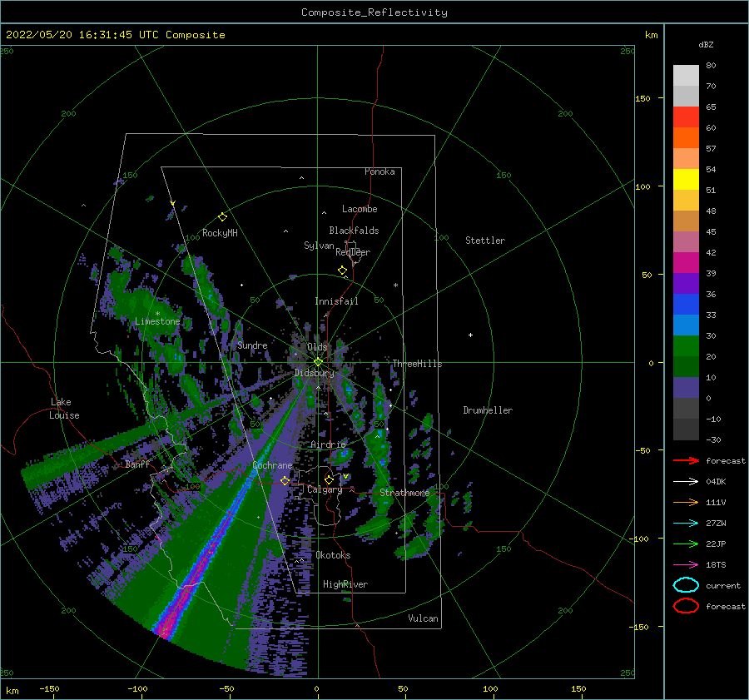Click the Lacombe city label
Viewport: 749px width, 700px height.
coord(360,209)
